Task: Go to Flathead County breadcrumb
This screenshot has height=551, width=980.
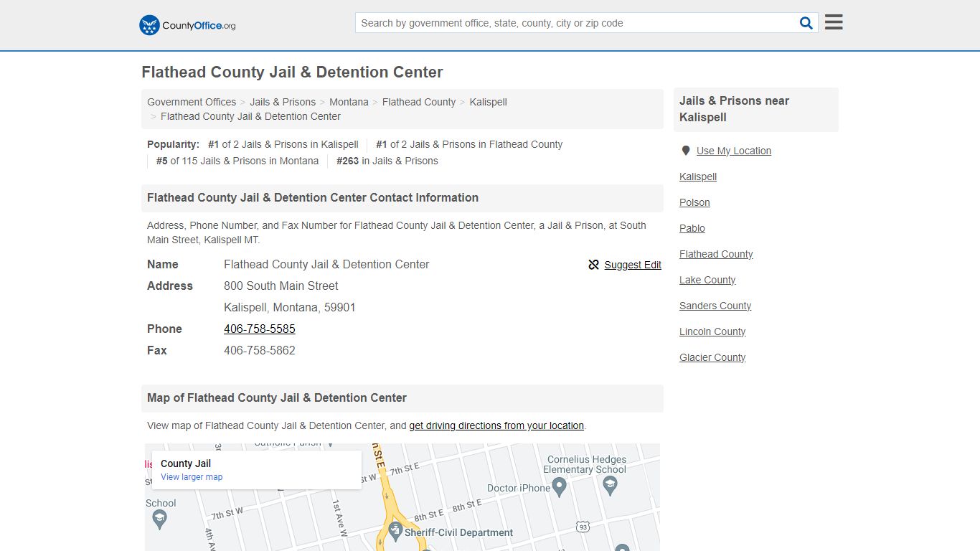Action: coord(419,102)
